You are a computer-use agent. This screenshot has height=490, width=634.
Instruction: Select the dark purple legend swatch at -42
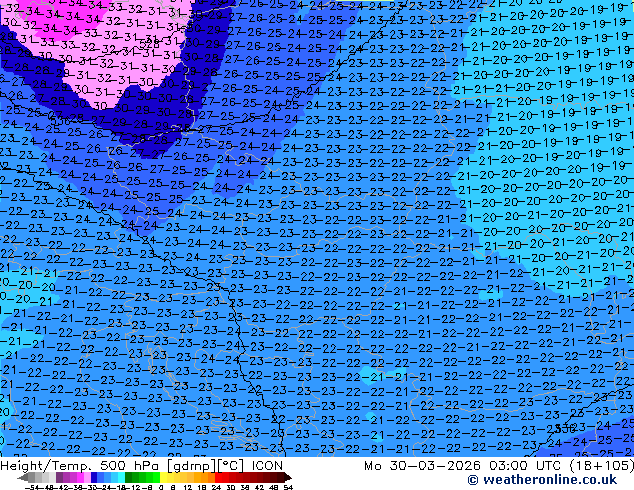click(59, 477)
